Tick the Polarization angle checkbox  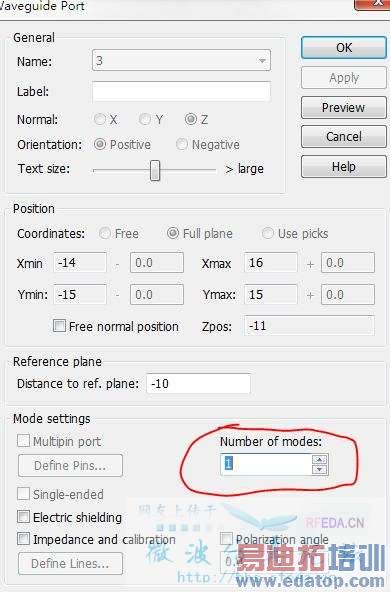[226, 539]
